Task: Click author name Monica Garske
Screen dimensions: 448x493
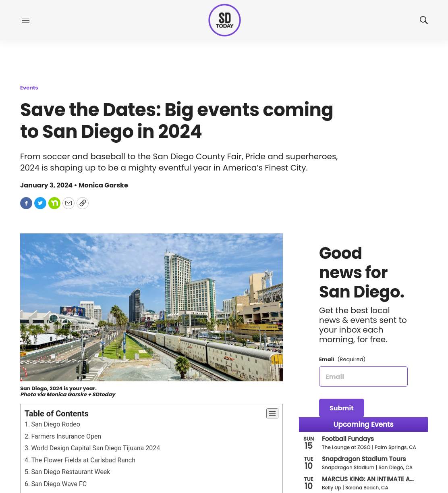Action: [103, 185]
